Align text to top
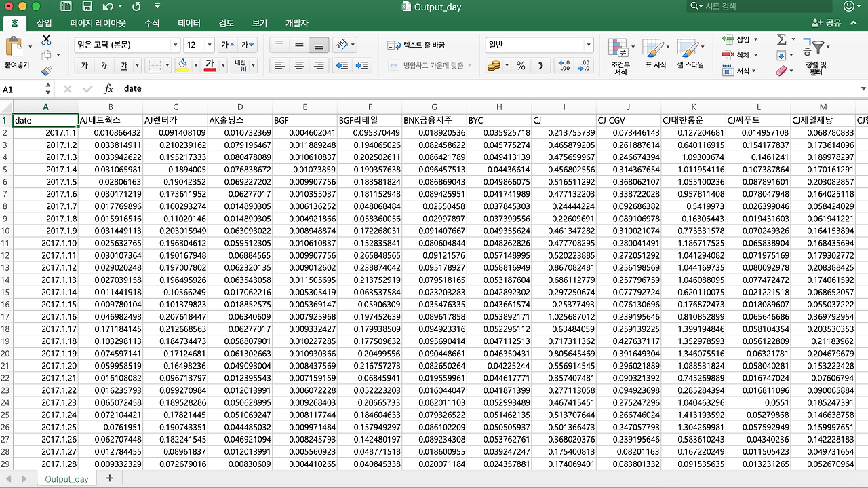 coord(279,45)
